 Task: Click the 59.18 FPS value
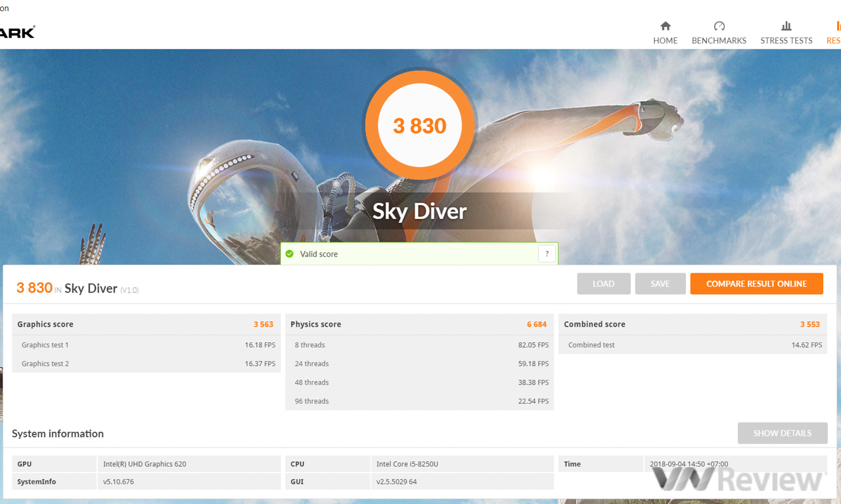pos(534,363)
